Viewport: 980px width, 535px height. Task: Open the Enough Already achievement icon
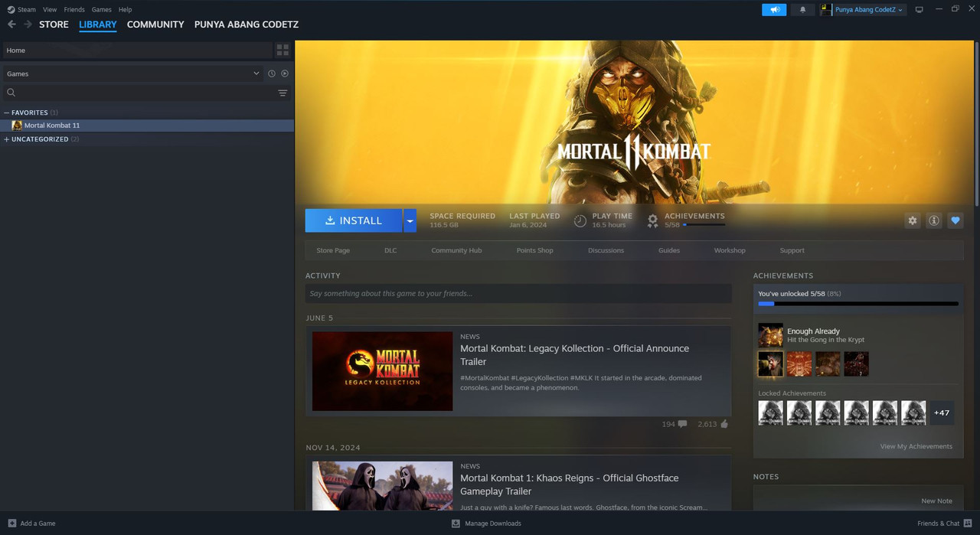(x=770, y=335)
